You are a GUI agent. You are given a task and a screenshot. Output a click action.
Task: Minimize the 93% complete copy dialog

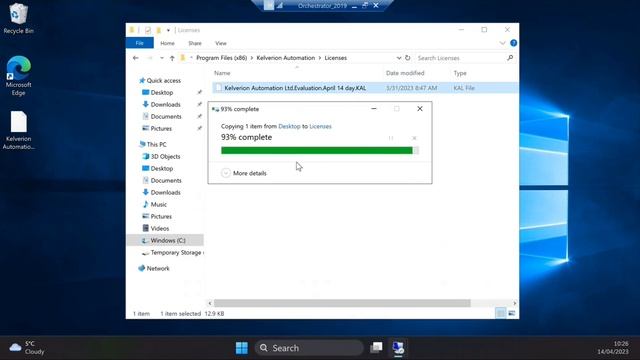pyautogui.click(x=374, y=109)
